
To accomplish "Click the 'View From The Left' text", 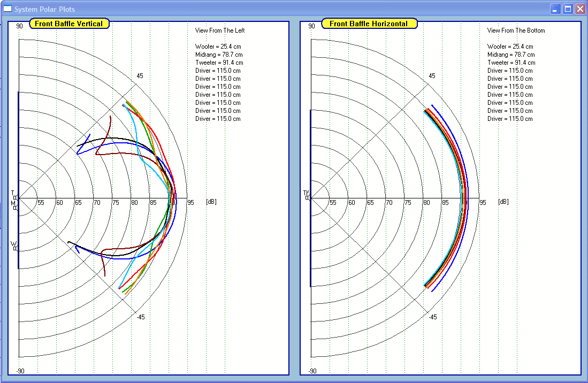I will click(220, 30).
